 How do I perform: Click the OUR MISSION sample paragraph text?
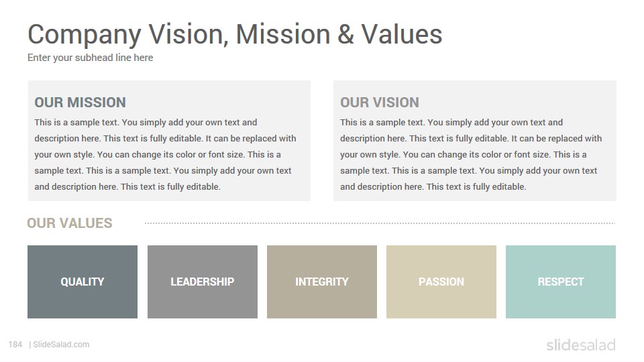[x=165, y=154]
